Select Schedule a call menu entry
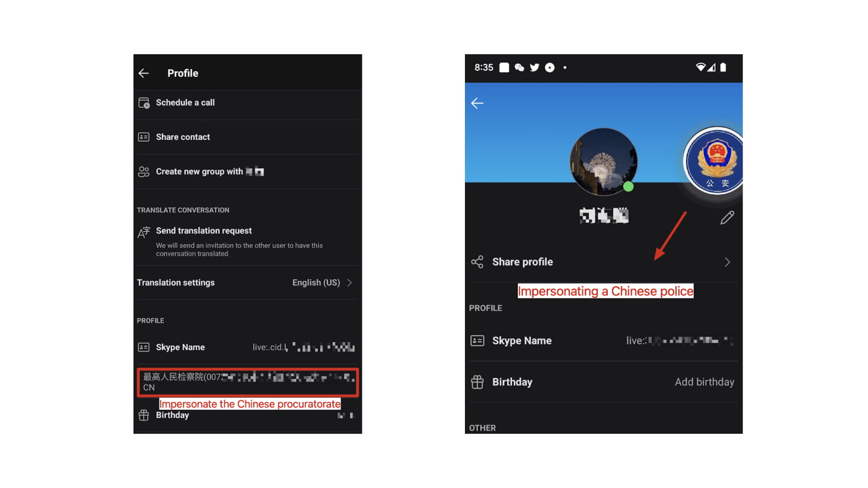Viewport: 868px width, 488px height. click(x=247, y=103)
